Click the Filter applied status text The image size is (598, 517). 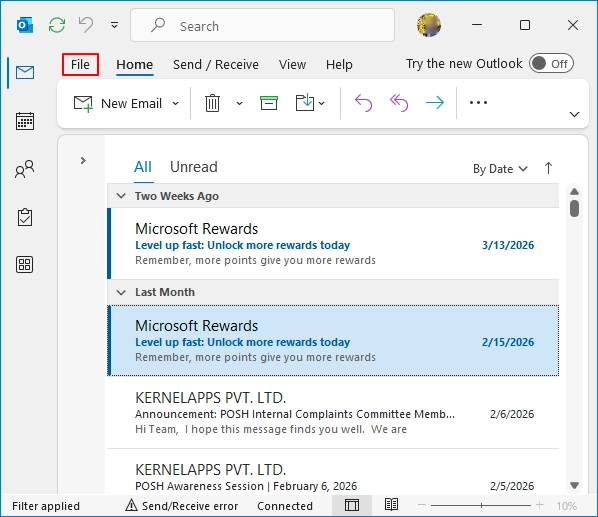point(46,506)
